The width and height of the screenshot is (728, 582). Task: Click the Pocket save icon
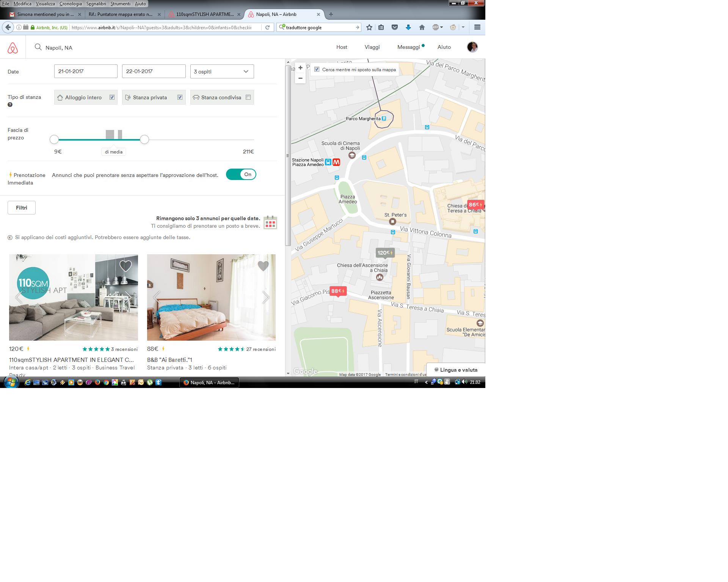pyautogui.click(x=395, y=27)
